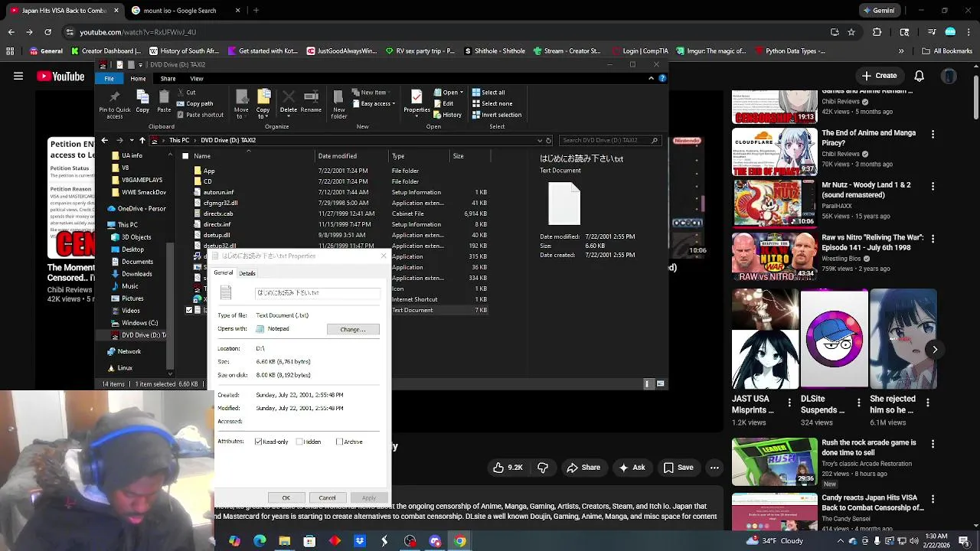Expand the Open dropdown in the ribbon
980x551 pixels.
pyautogui.click(x=448, y=93)
